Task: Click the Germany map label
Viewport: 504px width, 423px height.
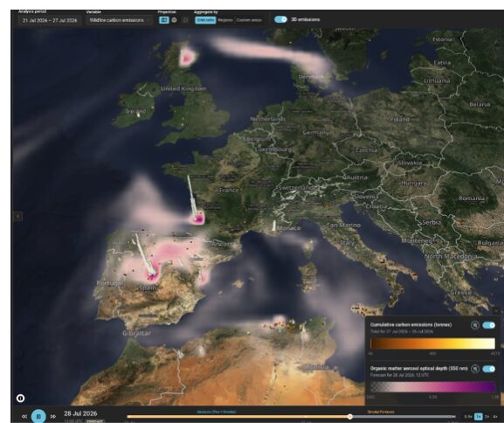Action: [x=315, y=133]
